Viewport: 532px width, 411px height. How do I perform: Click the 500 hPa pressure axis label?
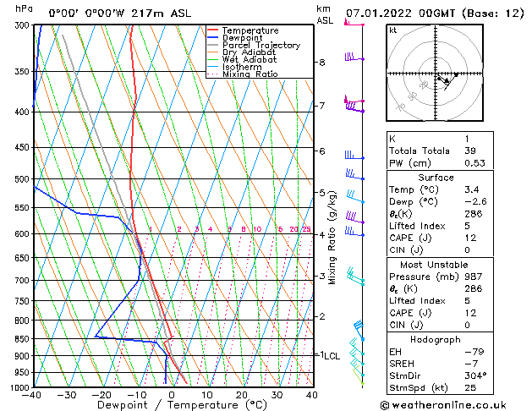24,179
